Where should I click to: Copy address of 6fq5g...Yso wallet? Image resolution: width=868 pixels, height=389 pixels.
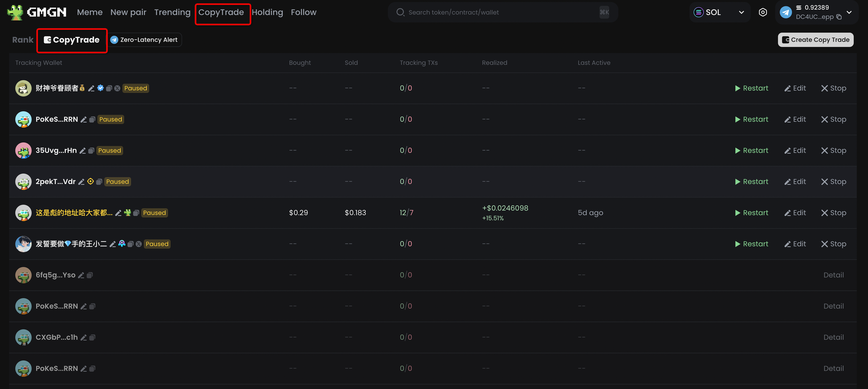pos(90,275)
